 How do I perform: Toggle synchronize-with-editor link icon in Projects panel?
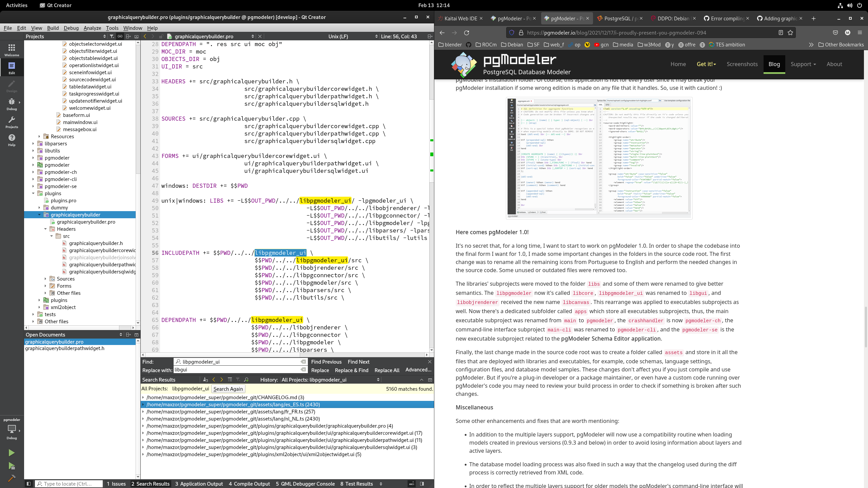coord(120,36)
